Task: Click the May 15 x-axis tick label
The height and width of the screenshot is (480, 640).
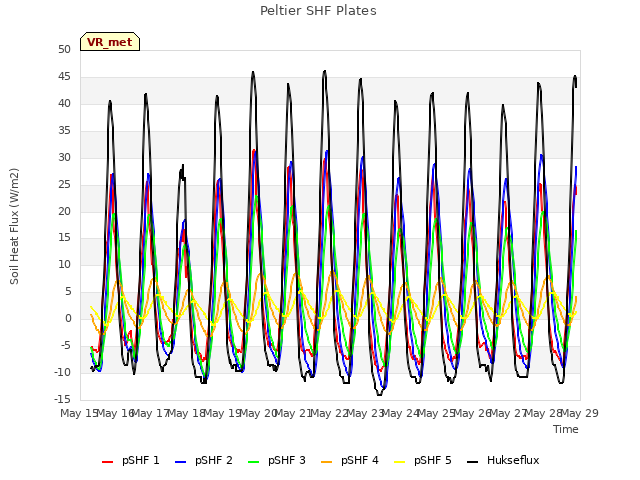Action: [79, 413]
